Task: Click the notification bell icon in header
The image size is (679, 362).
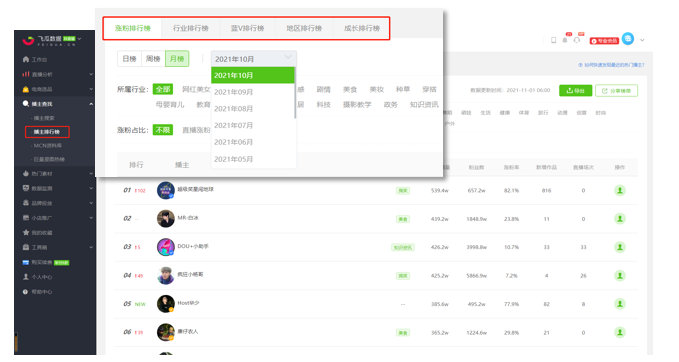Action: [x=565, y=40]
